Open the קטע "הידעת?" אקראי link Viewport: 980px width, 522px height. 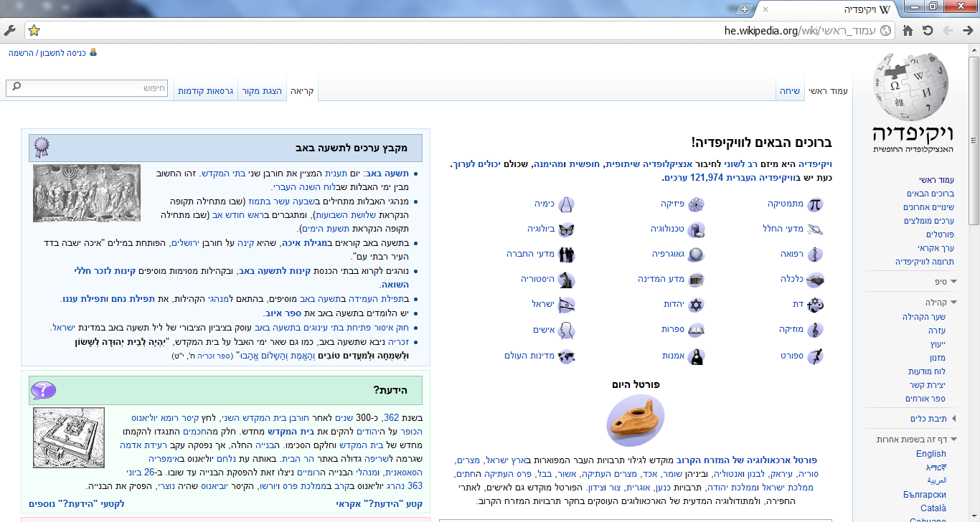[380, 504]
